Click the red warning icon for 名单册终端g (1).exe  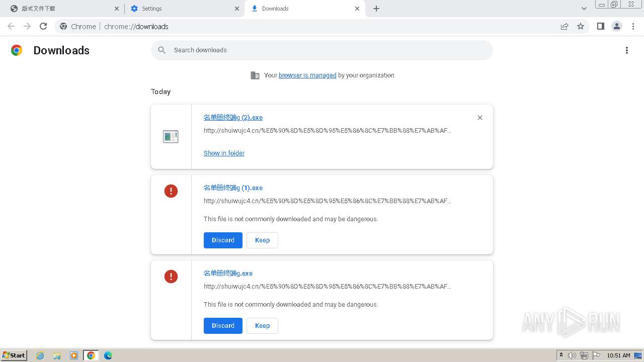[171, 191]
